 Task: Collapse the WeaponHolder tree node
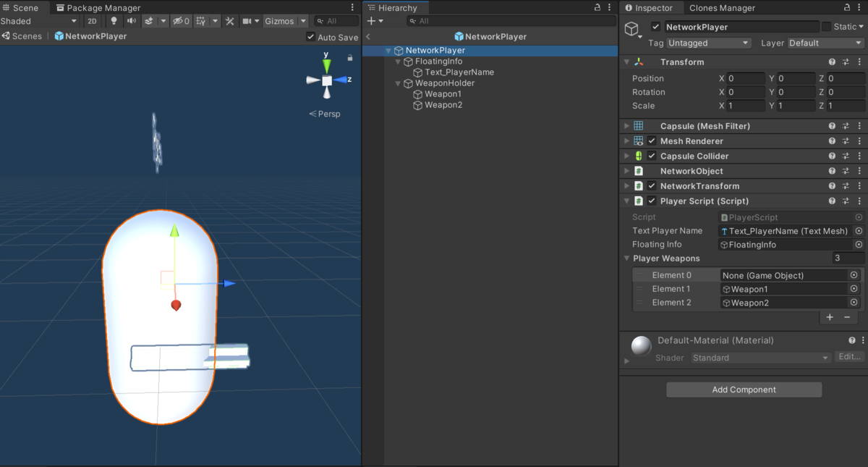click(x=398, y=83)
